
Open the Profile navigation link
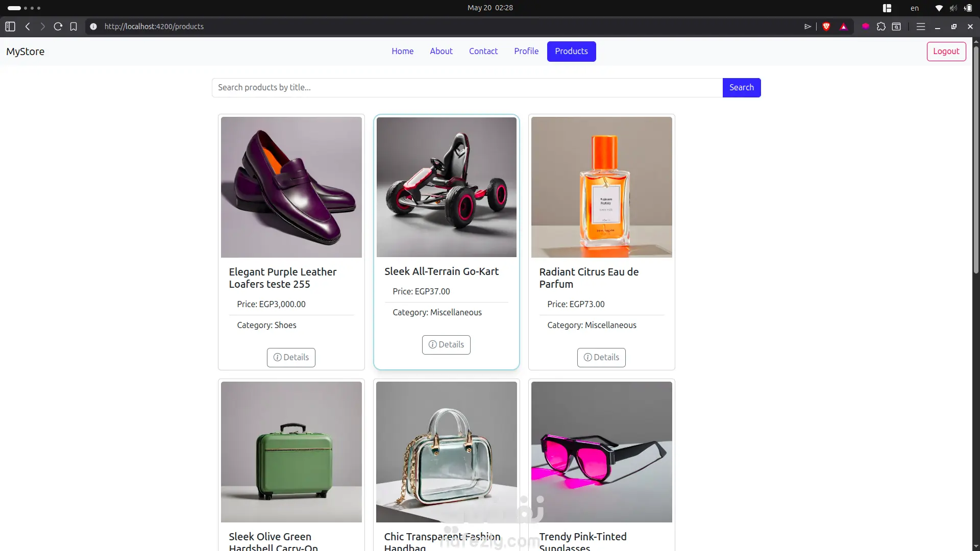click(526, 52)
